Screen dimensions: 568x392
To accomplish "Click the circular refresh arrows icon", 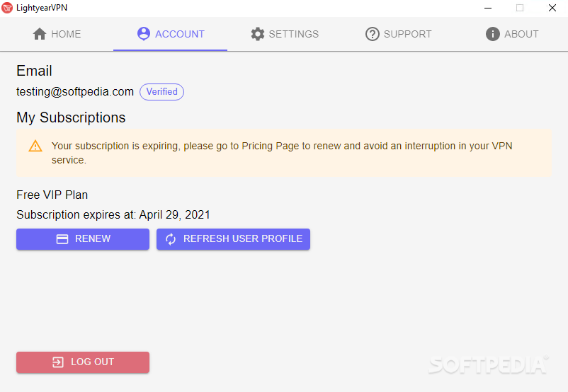I will point(171,239).
